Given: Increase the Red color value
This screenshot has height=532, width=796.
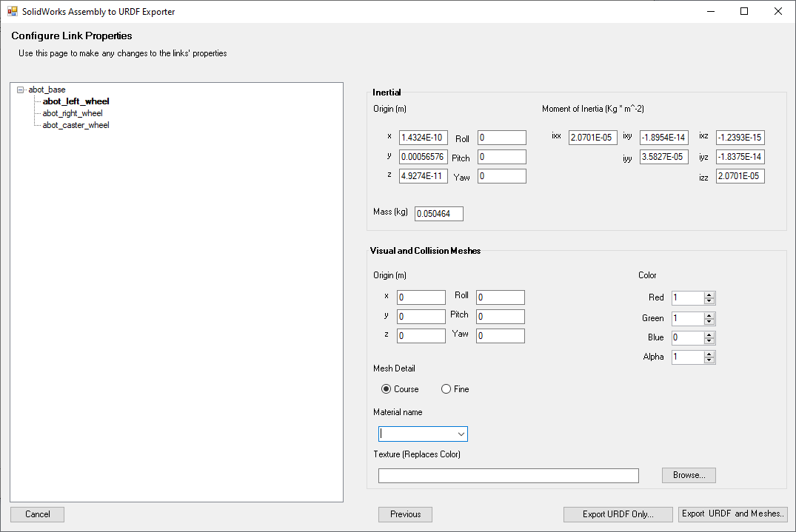Looking at the screenshot, I should click(709, 295).
